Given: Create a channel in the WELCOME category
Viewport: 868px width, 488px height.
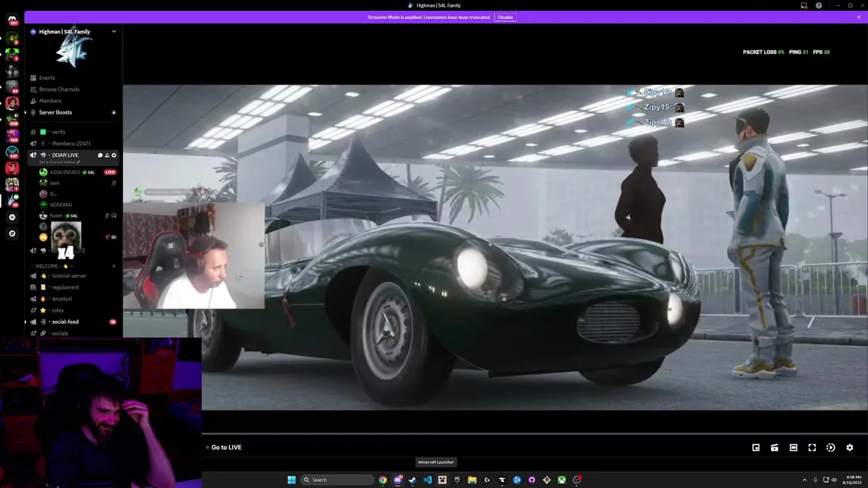Looking at the screenshot, I should 113,266.
